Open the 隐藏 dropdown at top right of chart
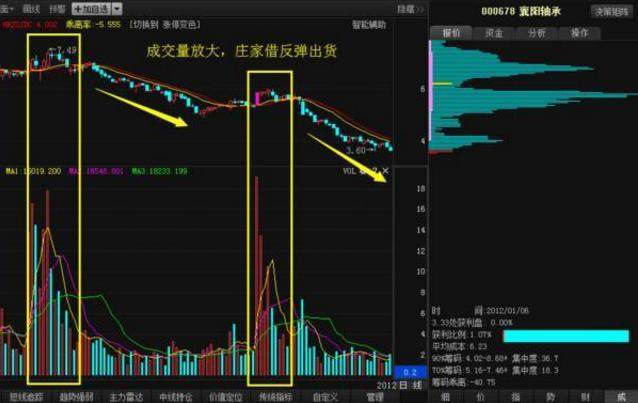 (x=407, y=8)
